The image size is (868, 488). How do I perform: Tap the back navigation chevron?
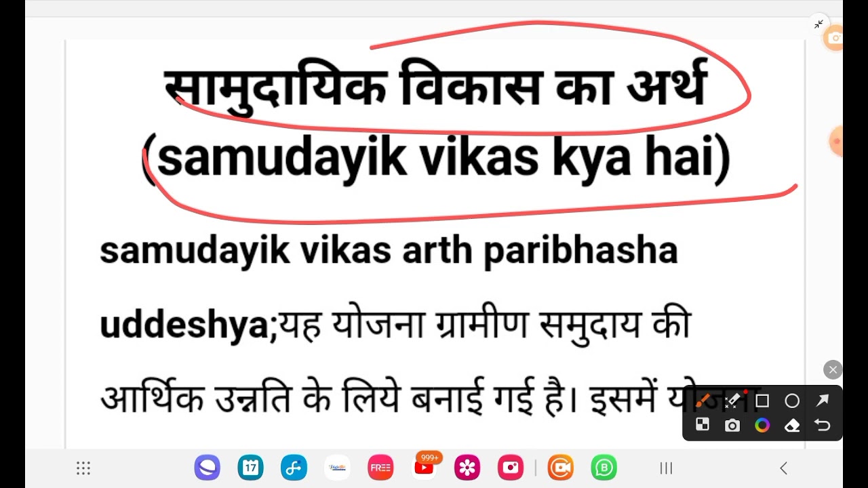pyautogui.click(x=783, y=468)
